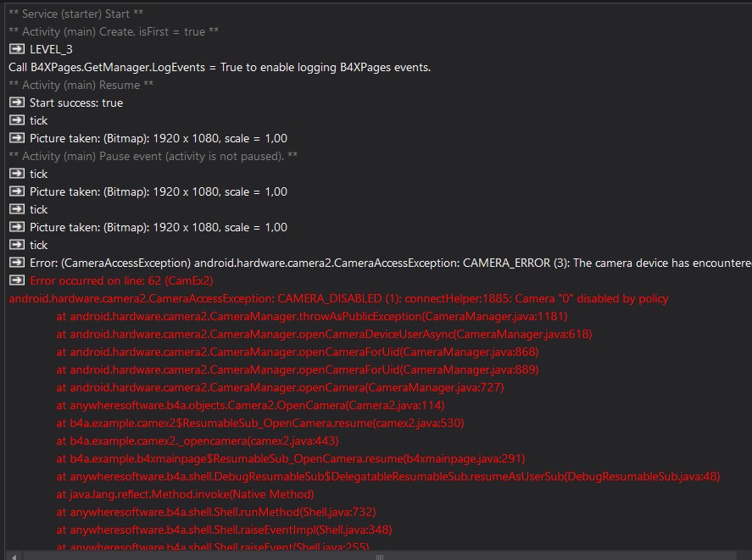Click the first tick entry's arrow icon
Screen dimensions: 752x560
16,120
